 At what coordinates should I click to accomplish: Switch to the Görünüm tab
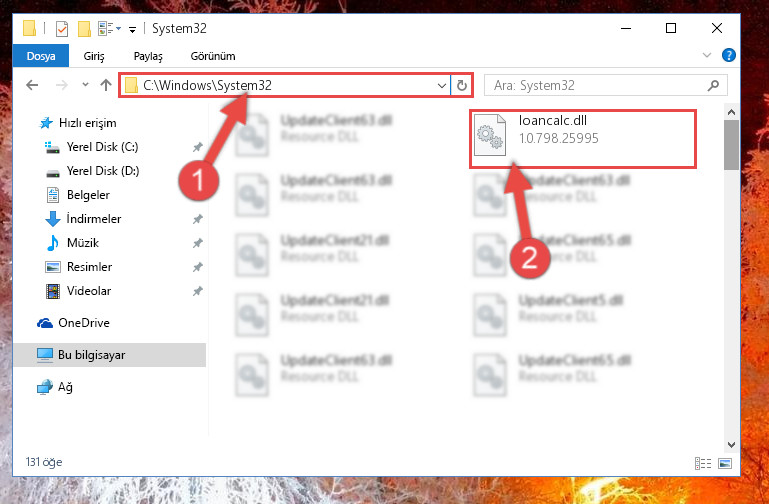(213, 56)
